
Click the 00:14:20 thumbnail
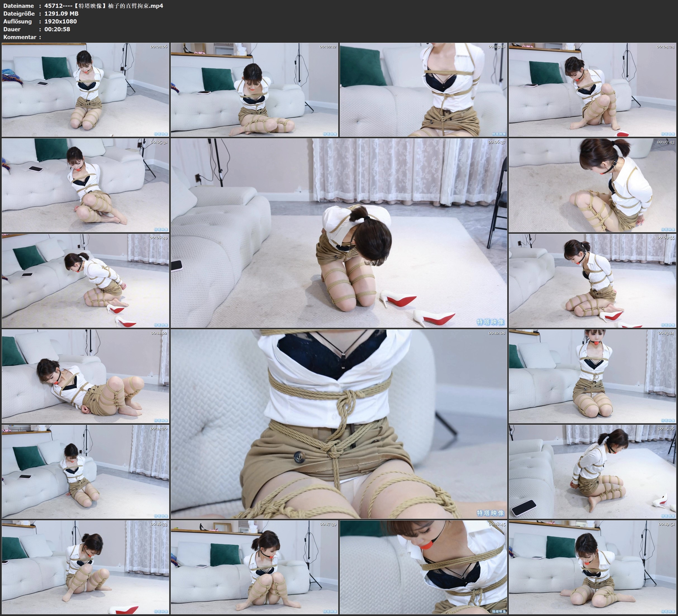click(85, 471)
